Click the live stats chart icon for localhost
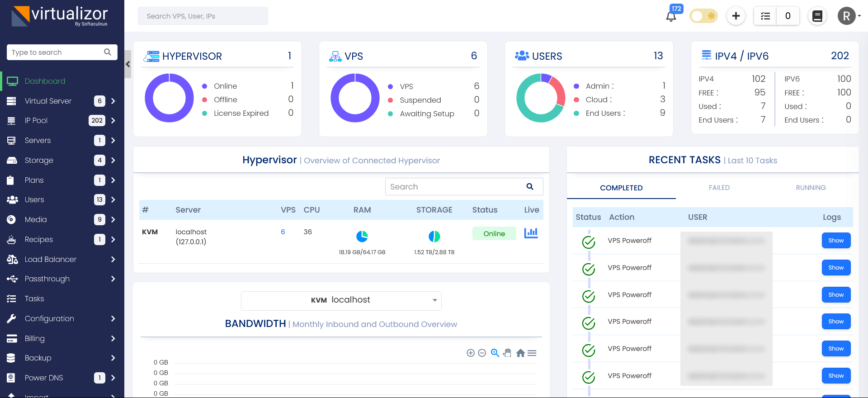The image size is (868, 398). tap(531, 233)
